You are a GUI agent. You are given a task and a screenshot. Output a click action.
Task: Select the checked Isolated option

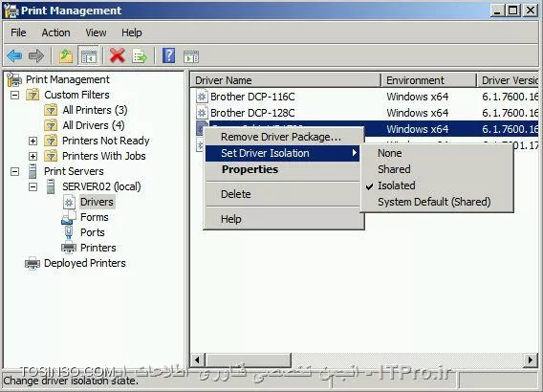[397, 185]
